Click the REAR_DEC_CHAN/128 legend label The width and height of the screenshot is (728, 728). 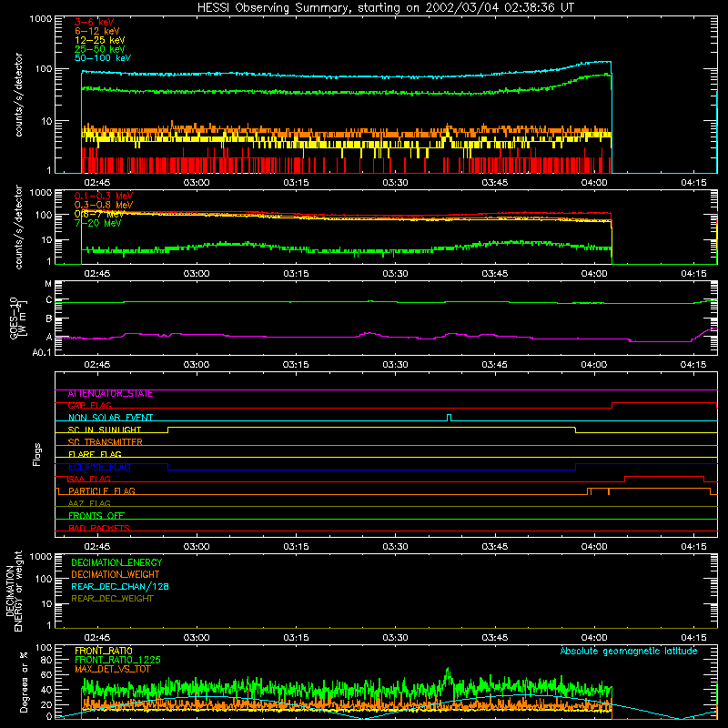120,586
